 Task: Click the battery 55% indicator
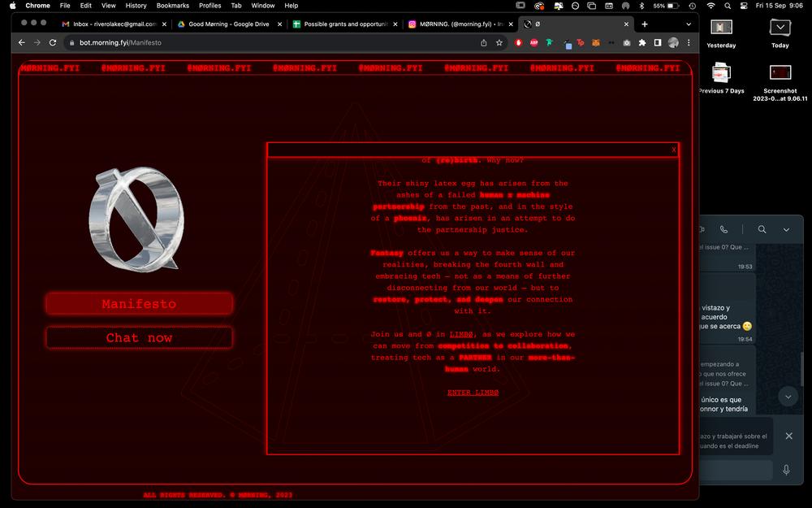[x=666, y=6]
